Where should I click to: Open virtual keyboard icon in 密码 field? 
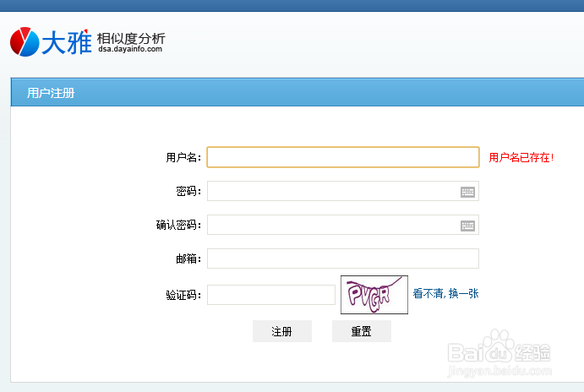pos(467,192)
